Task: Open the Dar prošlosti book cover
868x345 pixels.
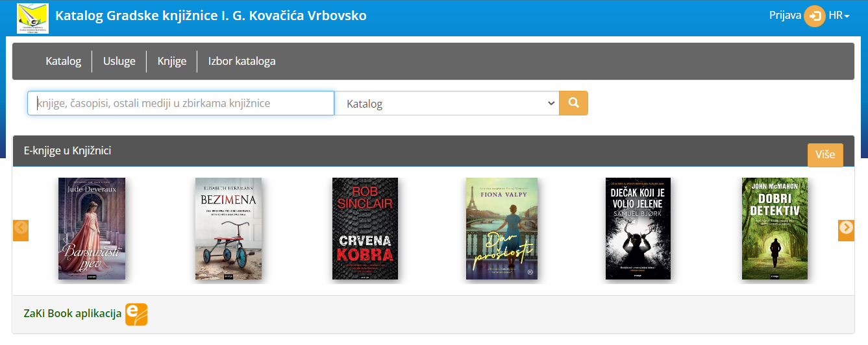Action: [502, 229]
